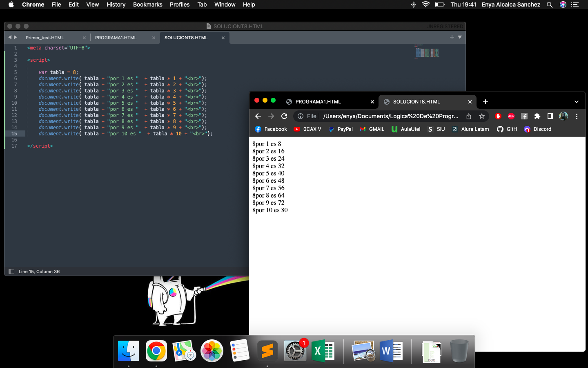Viewport: 588px width, 368px height.
Task: Open Reminders from the Dock
Action: pos(240,351)
